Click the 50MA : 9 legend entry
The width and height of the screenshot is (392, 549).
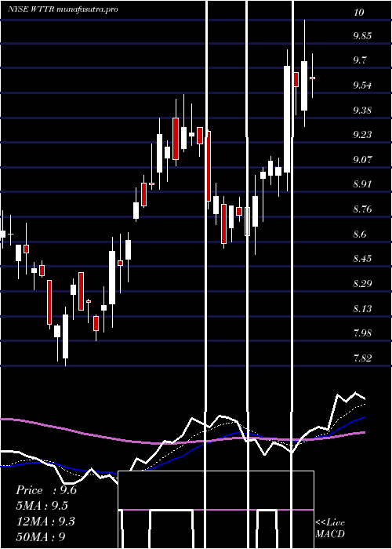click(x=41, y=536)
